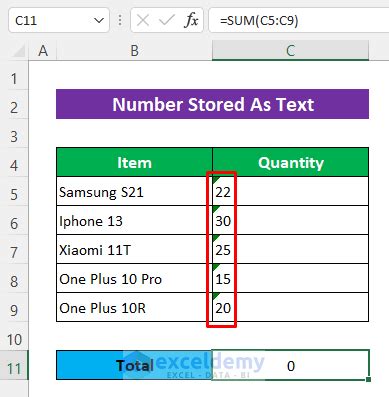Click the 'Total' label cell
This screenshot has height=397, width=389.
click(134, 365)
